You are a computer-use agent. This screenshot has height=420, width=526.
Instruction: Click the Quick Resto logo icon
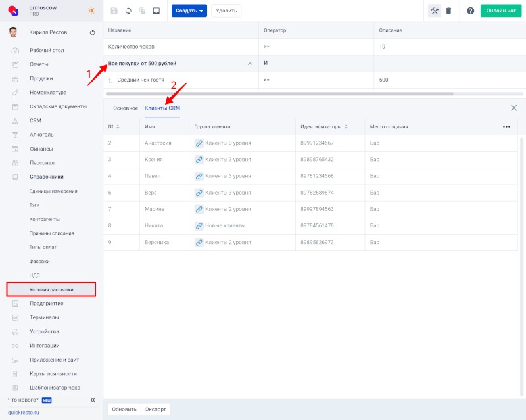[x=13, y=11]
